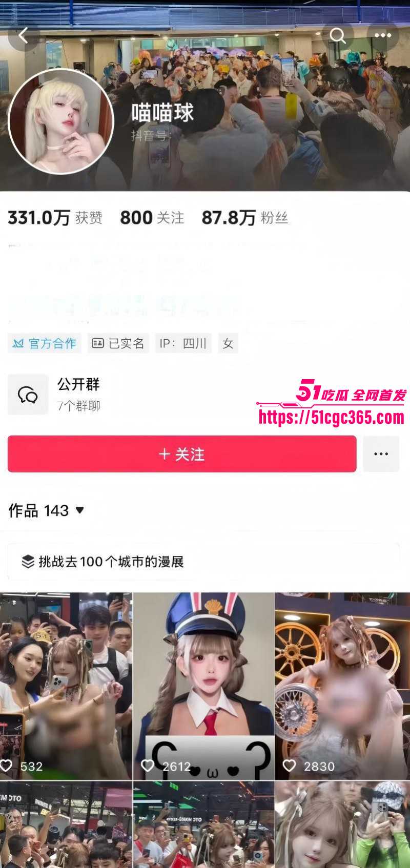
Task: Open search with the magnifier icon
Action: coord(337,35)
